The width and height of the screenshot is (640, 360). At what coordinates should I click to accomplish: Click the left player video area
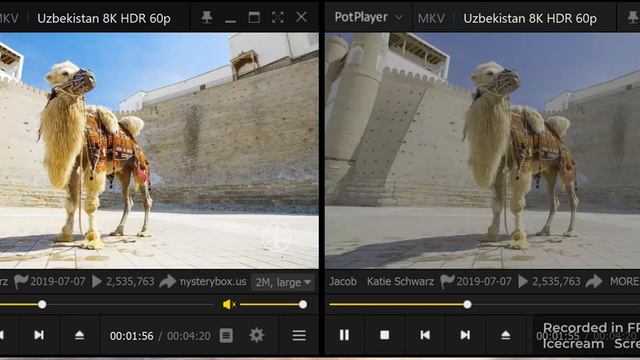pos(159,151)
